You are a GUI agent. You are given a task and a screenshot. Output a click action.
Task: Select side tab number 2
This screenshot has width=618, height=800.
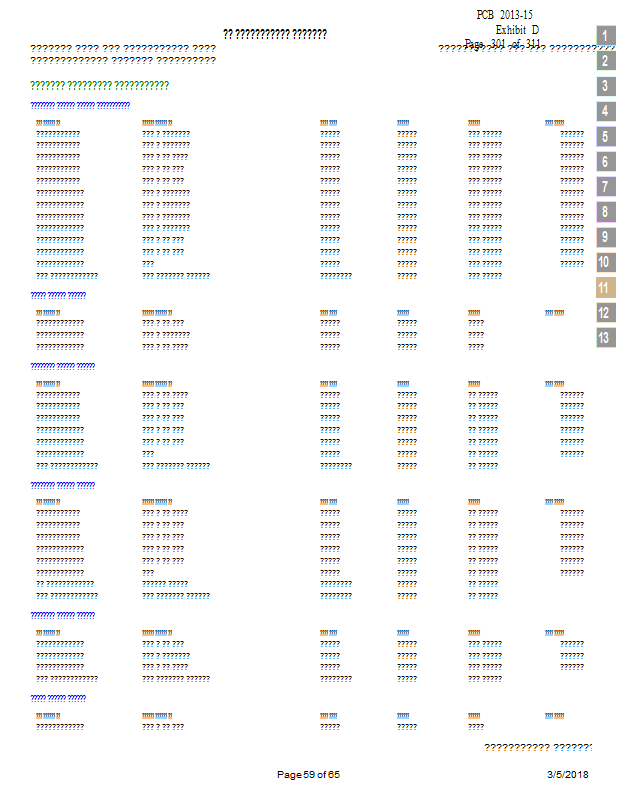pos(605,61)
